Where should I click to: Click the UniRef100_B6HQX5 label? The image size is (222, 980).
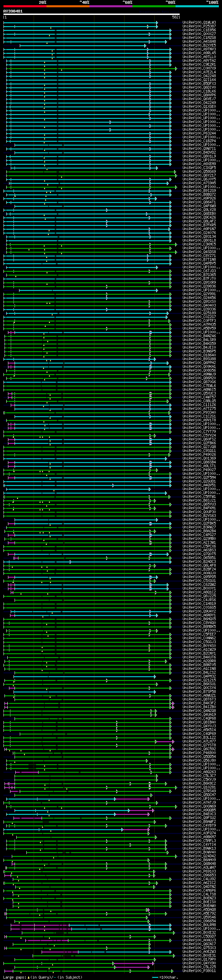(199, 618)
